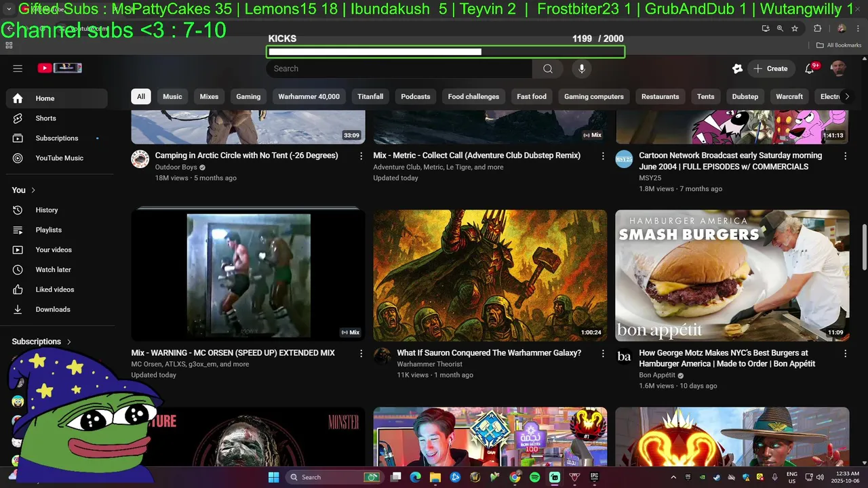Bookmark this page with star icon
This screenshot has width=868, height=488.
click(x=795, y=28)
